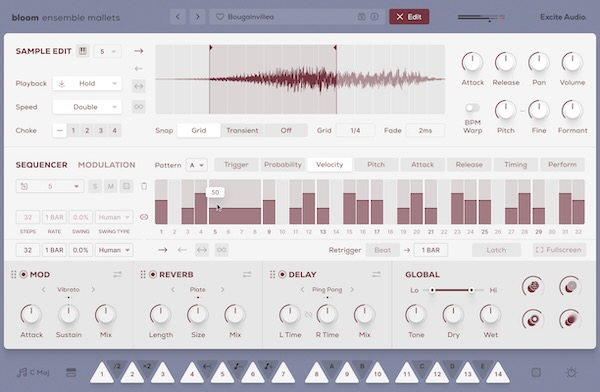Open the sequencer lane 5 dropdown
The height and width of the screenshot is (392, 600).
pos(50,186)
